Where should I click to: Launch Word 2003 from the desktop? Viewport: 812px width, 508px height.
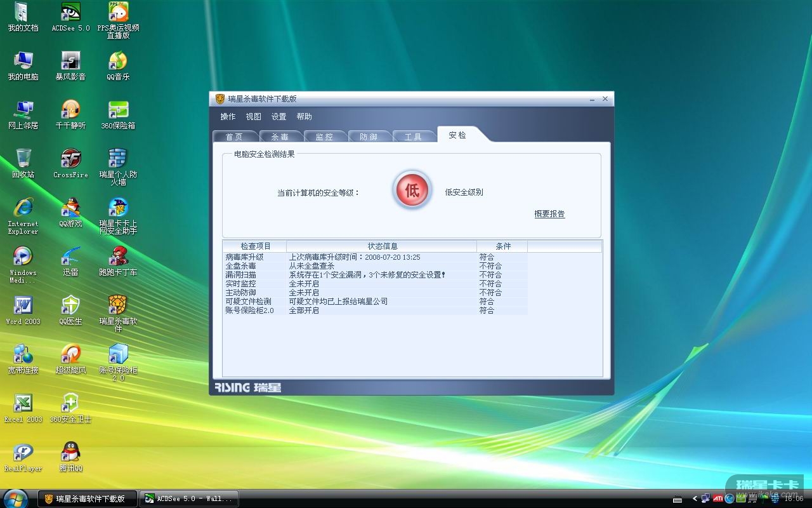coord(23,311)
